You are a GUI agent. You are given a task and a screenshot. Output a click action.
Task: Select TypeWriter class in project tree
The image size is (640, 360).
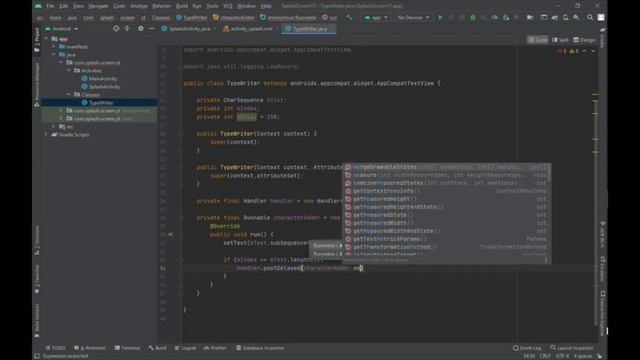coord(98,102)
